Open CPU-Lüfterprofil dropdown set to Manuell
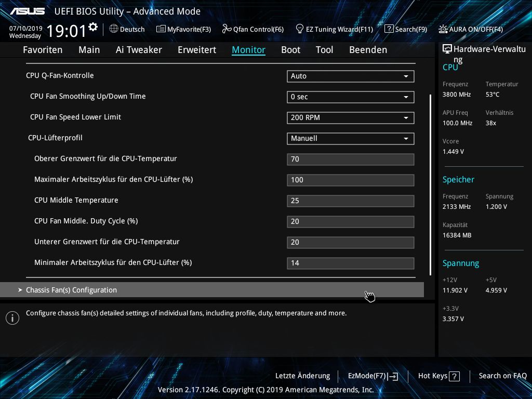Viewport: 532px width, 399px height. tap(351, 138)
